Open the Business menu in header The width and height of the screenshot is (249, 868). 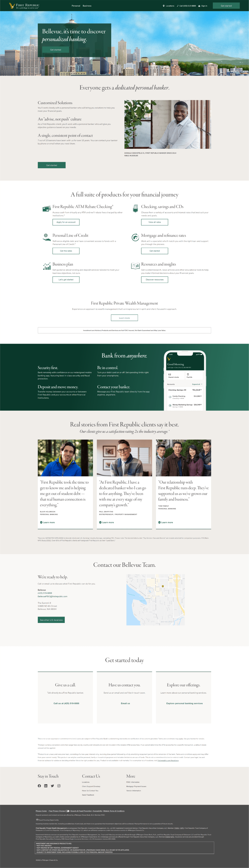point(87,6)
